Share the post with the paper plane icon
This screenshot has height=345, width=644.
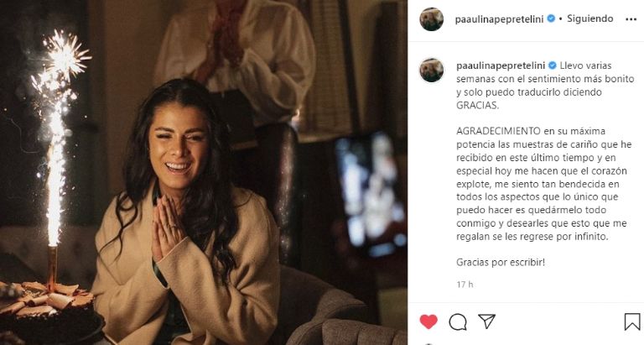[486, 321]
